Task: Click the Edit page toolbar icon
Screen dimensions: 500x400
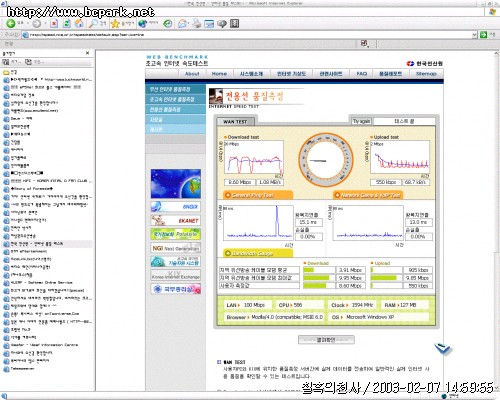Action: tap(209, 24)
